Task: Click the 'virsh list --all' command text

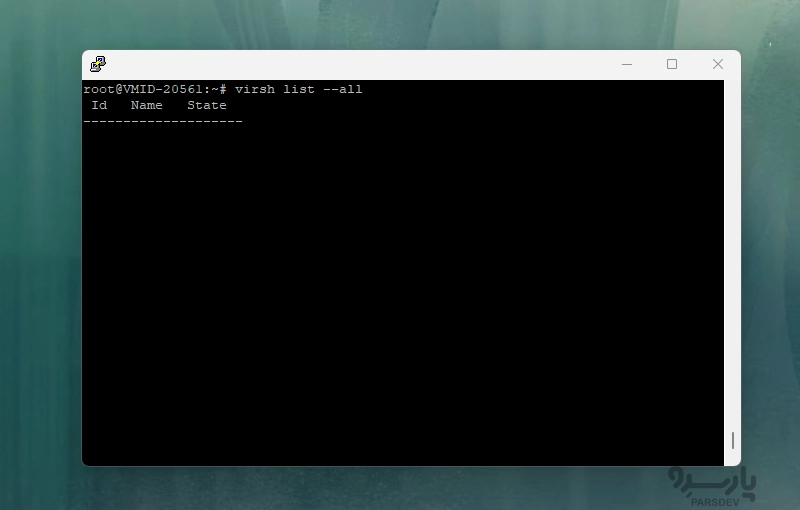Action: 298,89
